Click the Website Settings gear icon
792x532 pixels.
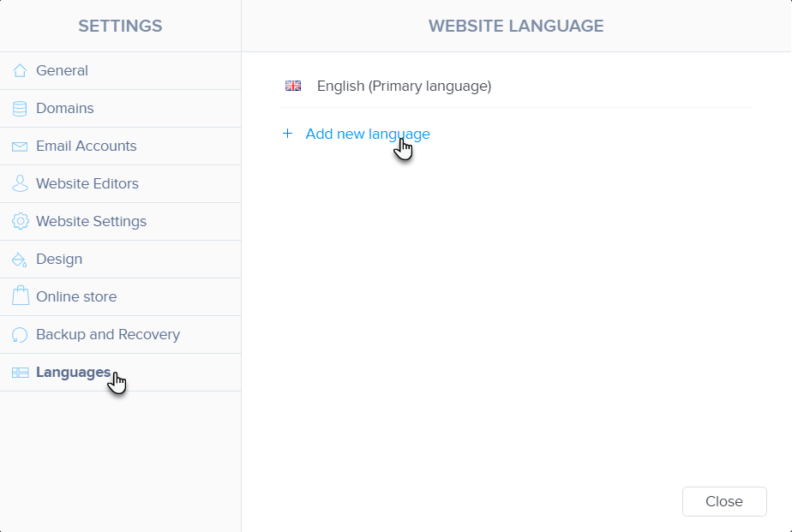[x=20, y=222]
